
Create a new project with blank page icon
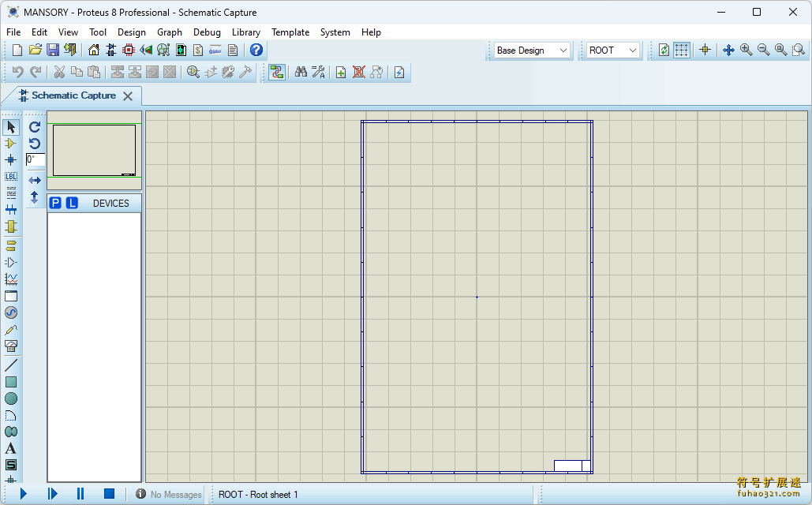17,50
